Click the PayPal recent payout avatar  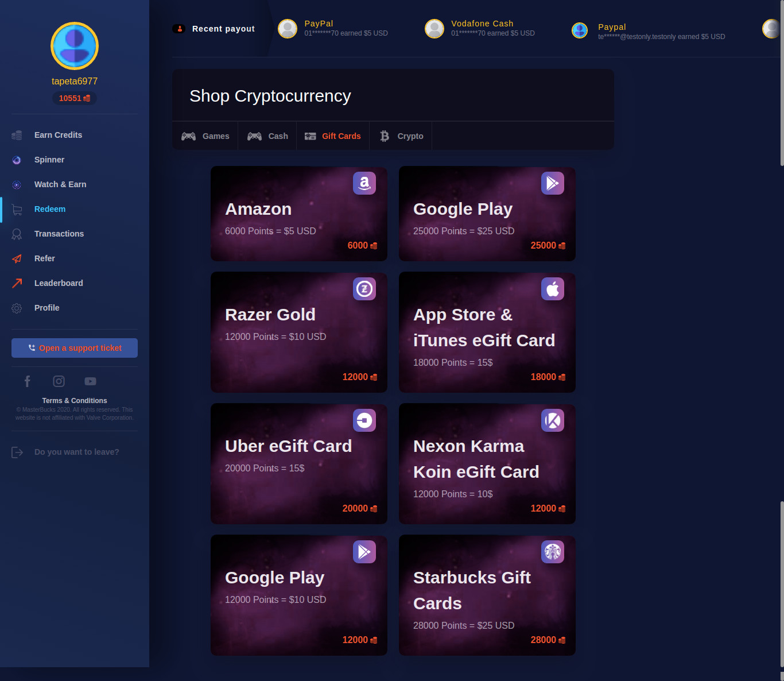[x=288, y=29]
